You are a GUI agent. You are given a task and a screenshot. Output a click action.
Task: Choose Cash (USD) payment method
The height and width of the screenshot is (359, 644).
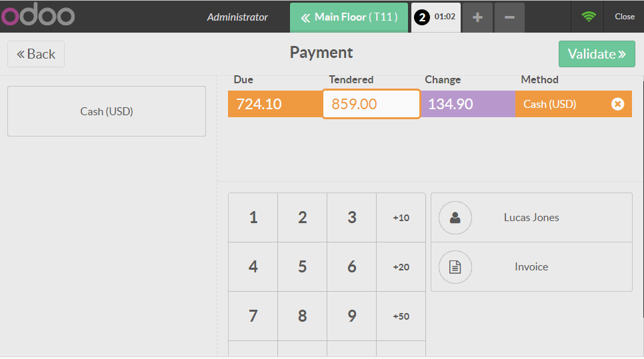tap(107, 111)
